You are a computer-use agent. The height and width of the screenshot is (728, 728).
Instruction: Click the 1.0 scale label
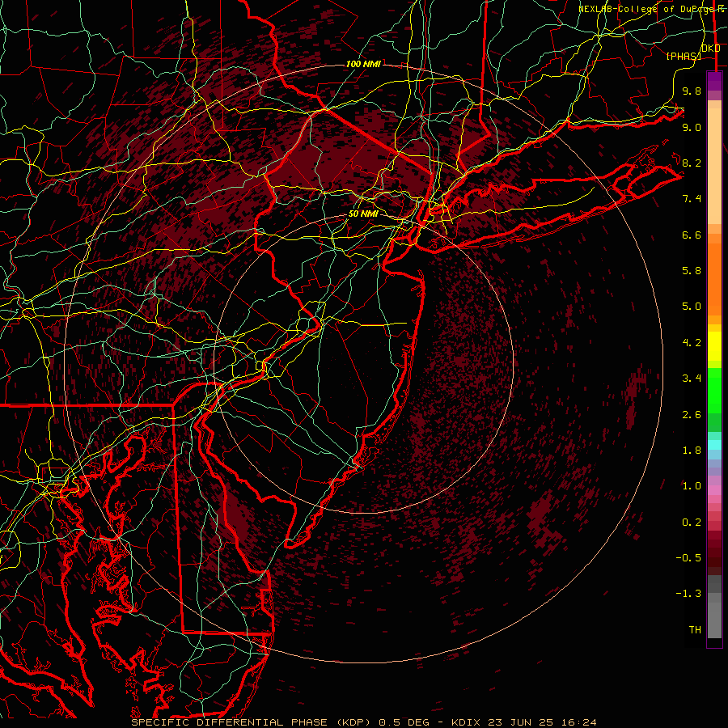click(692, 486)
